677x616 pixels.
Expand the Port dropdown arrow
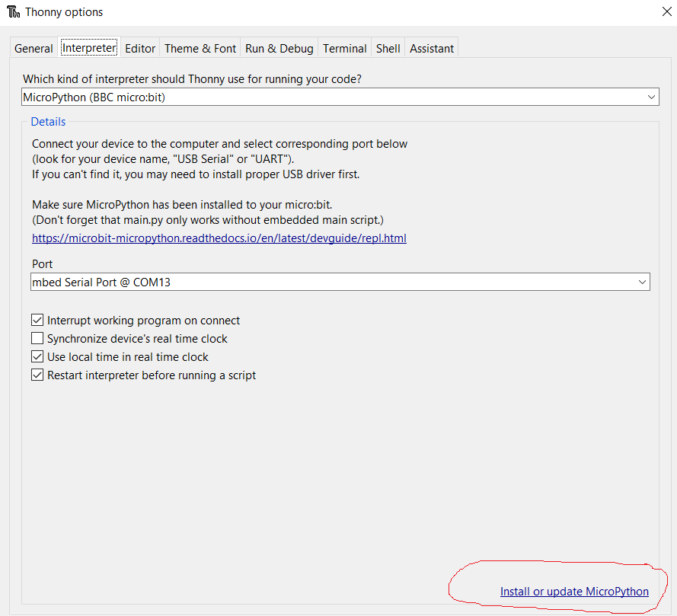tap(642, 282)
